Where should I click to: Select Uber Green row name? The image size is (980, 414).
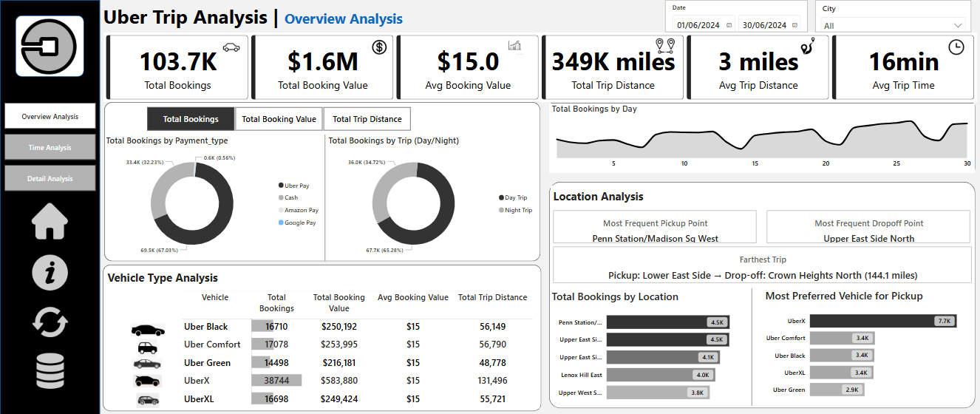(x=207, y=363)
